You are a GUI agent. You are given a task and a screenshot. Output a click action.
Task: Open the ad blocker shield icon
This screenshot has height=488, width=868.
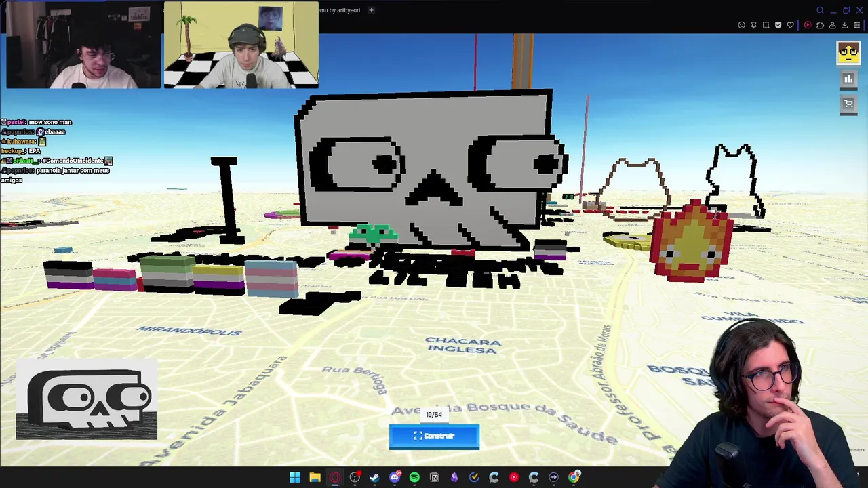coord(778,25)
